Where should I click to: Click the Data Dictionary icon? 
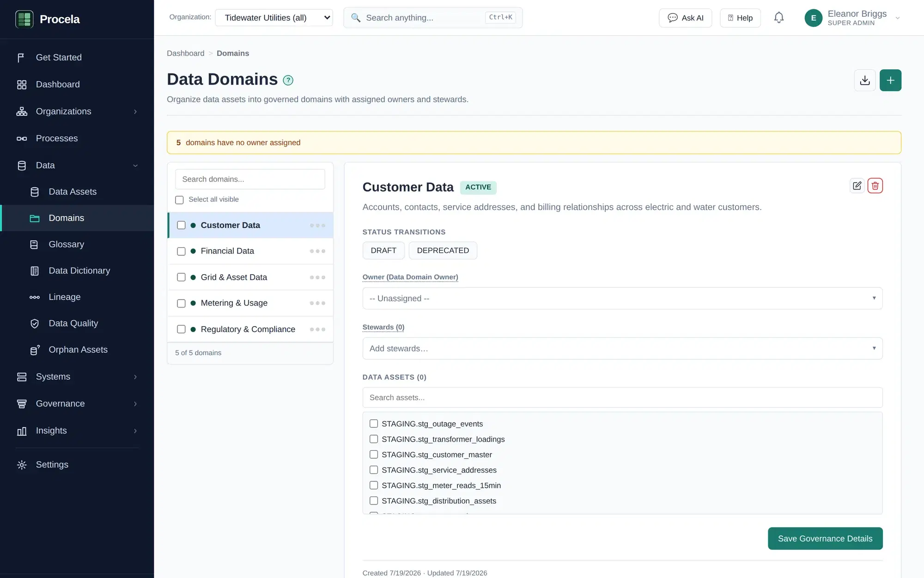pos(35,271)
